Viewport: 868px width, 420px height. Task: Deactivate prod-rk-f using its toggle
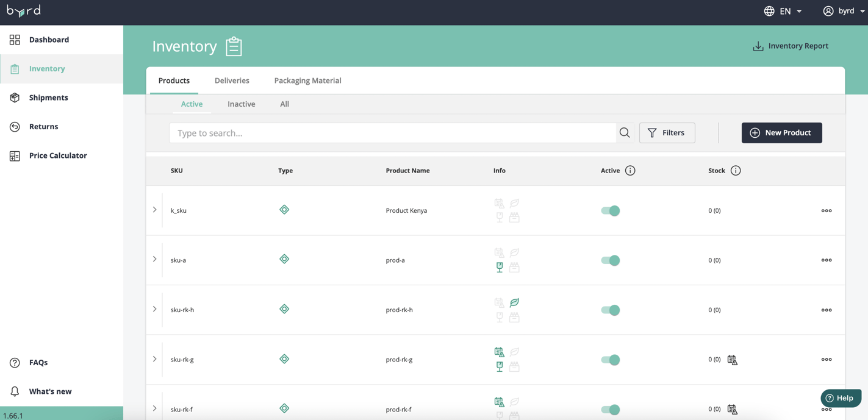click(611, 409)
